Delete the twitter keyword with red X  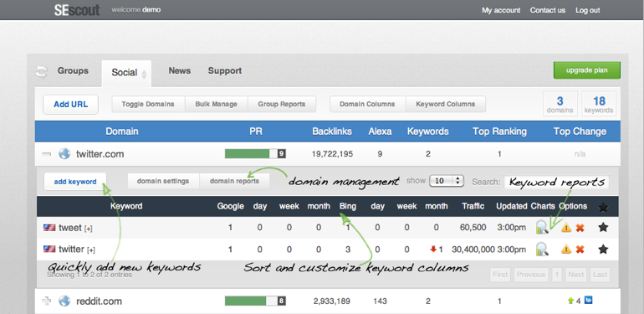click(580, 249)
